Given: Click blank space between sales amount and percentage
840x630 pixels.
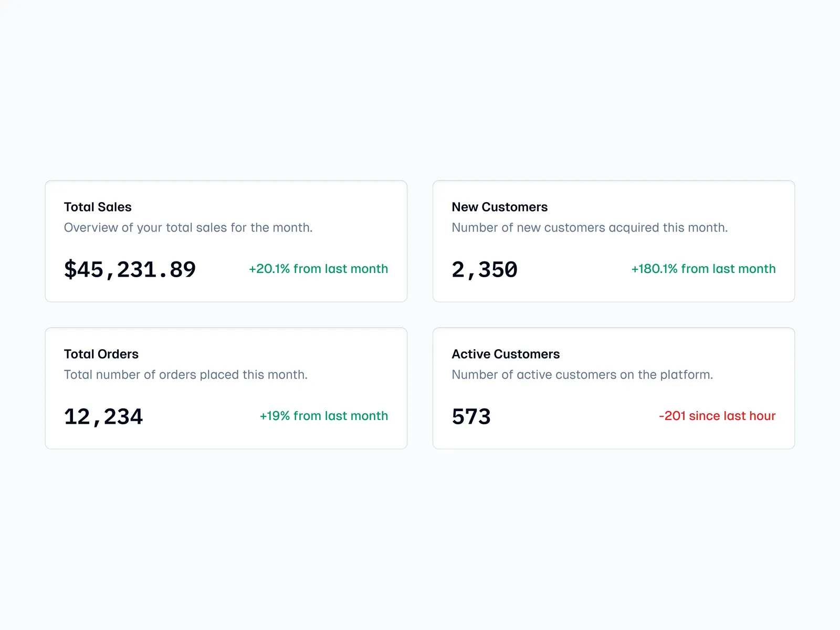Looking at the screenshot, I should click(222, 269).
